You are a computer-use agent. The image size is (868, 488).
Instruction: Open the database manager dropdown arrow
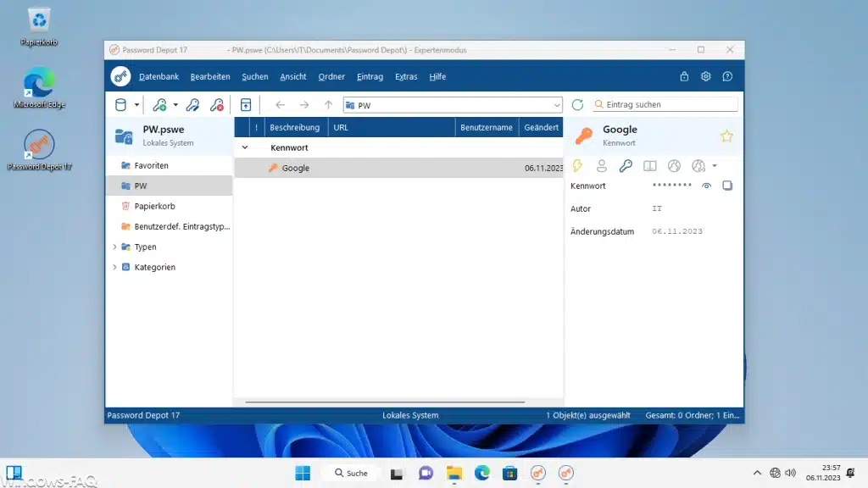(x=136, y=104)
